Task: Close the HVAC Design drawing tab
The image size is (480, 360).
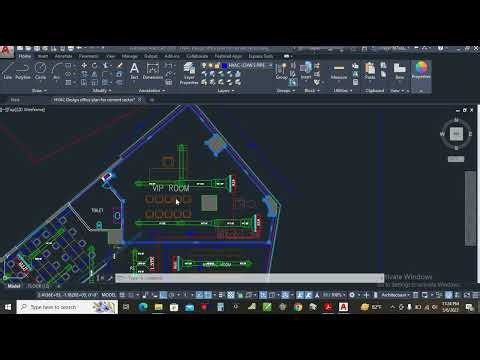Action: pos(140,100)
